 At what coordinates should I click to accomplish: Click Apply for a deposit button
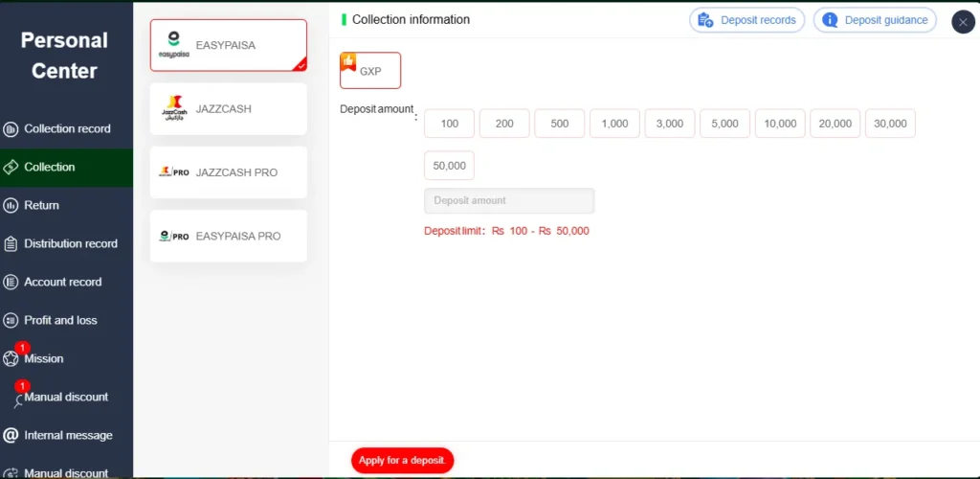403,460
